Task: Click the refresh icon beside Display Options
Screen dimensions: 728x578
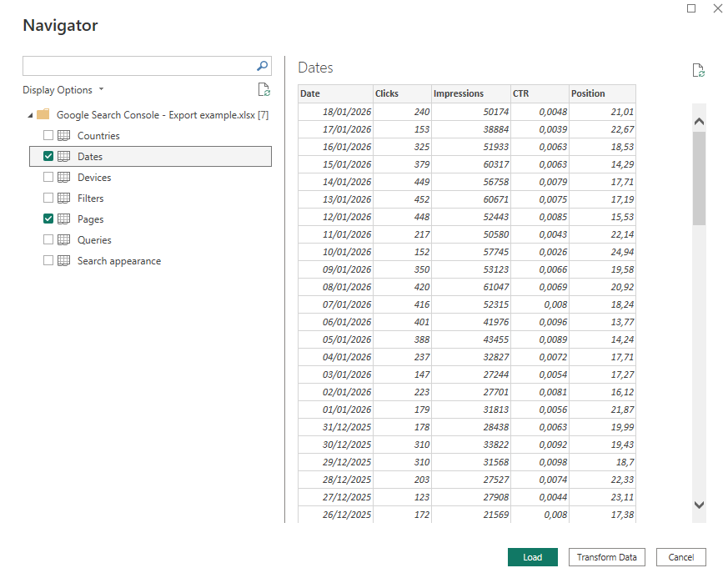Action: [x=264, y=89]
